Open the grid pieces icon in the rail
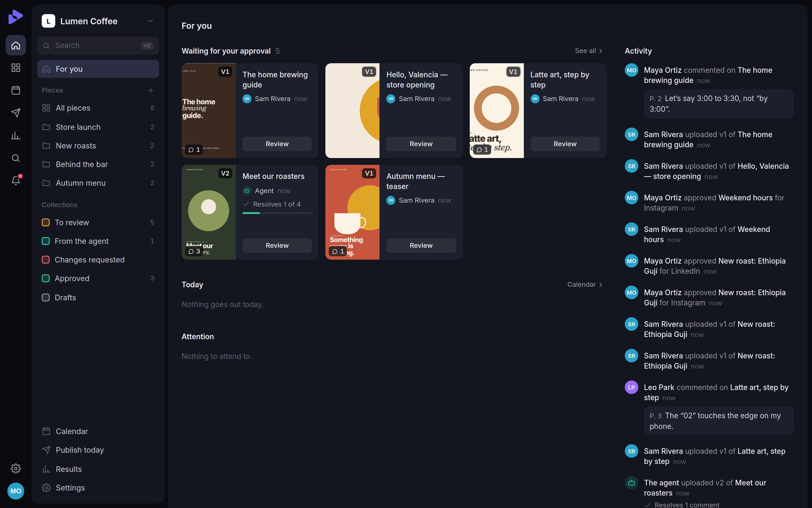Viewport: 812px width, 508px height. 16,68
